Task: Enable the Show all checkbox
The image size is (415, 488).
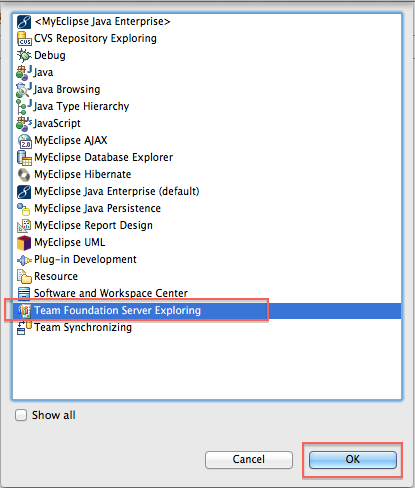Action: (21, 415)
